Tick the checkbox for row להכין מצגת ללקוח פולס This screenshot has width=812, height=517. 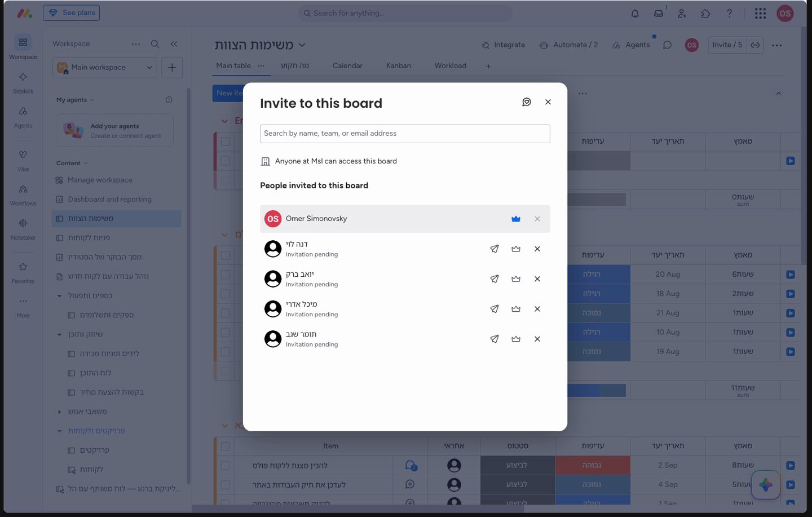[225, 466]
